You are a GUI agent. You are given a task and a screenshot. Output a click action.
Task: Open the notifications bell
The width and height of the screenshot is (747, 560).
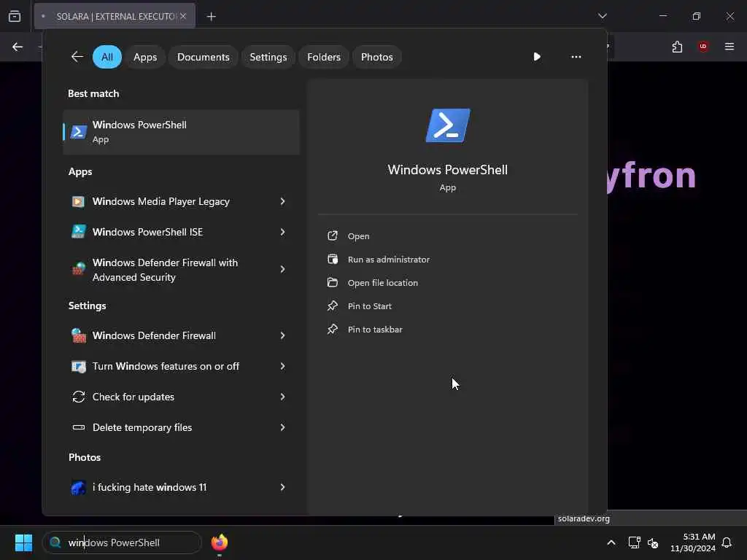tap(727, 542)
